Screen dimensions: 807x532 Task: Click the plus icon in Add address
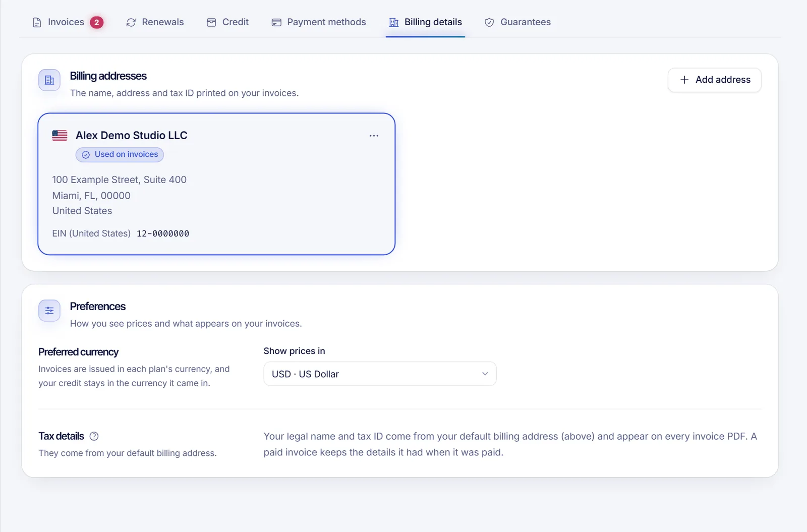pos(684,80)
